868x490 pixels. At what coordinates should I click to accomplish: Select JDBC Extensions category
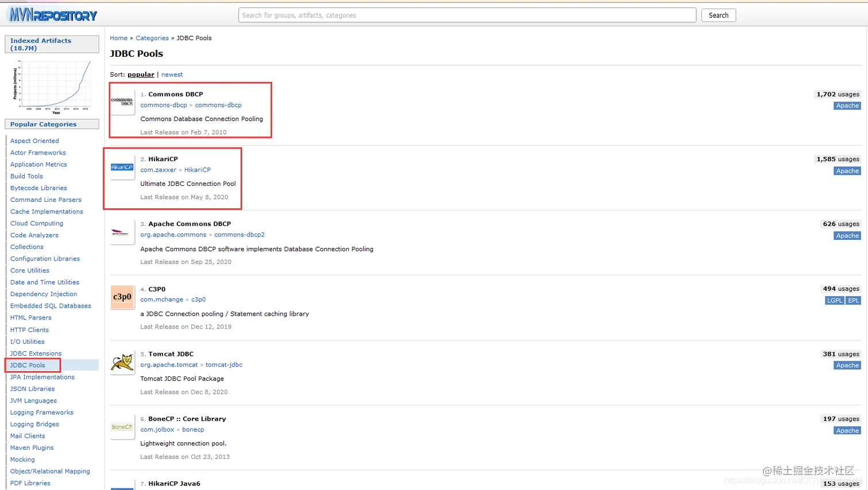tap(36, 353)
